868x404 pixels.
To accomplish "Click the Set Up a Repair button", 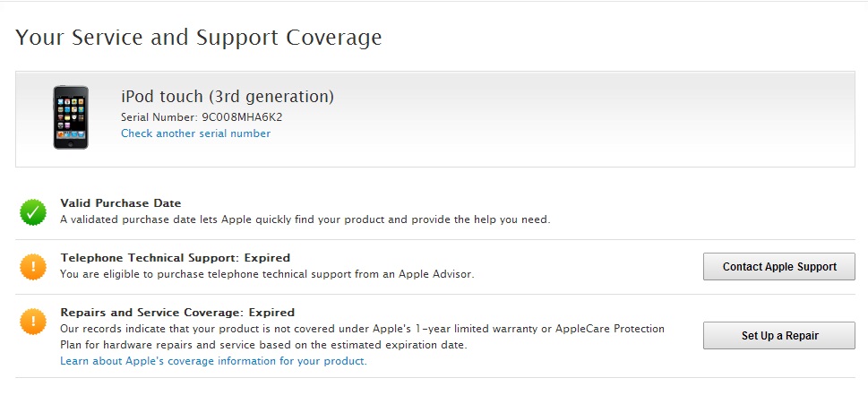I will 779,335.
